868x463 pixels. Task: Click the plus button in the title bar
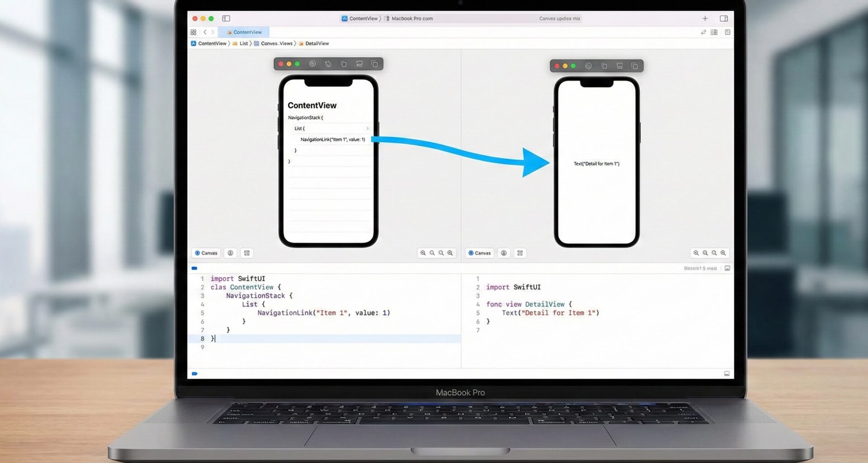click(705, 19)
